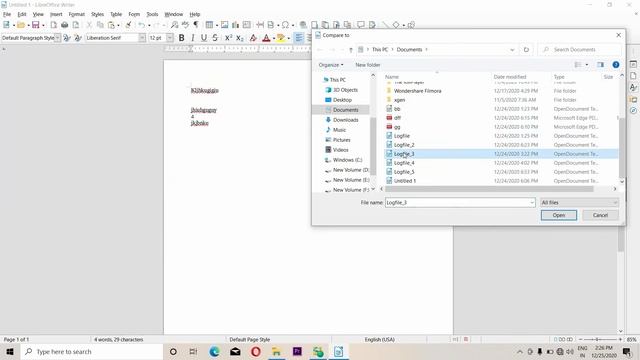Open the Organize dropdown menu
Viewport: 640px width, 360px height.
coord(331,65)
